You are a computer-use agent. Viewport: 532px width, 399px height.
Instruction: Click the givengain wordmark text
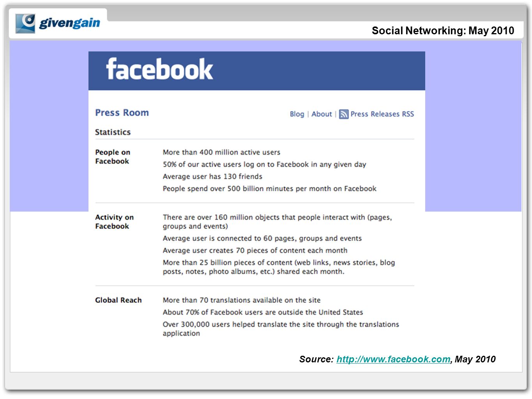(69, 23)
